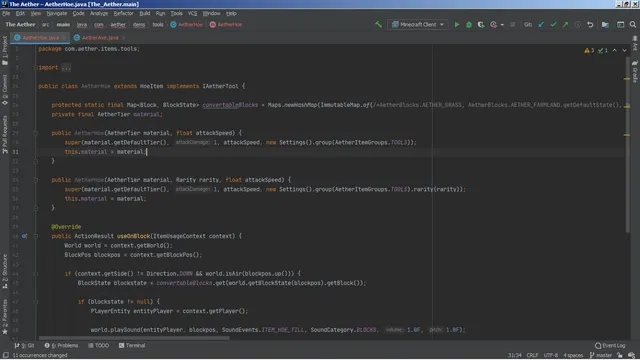The width and height of the screenshot is (640, 360).
Task: Change CRLF line separator in status bar
Action: pos(532,355)
